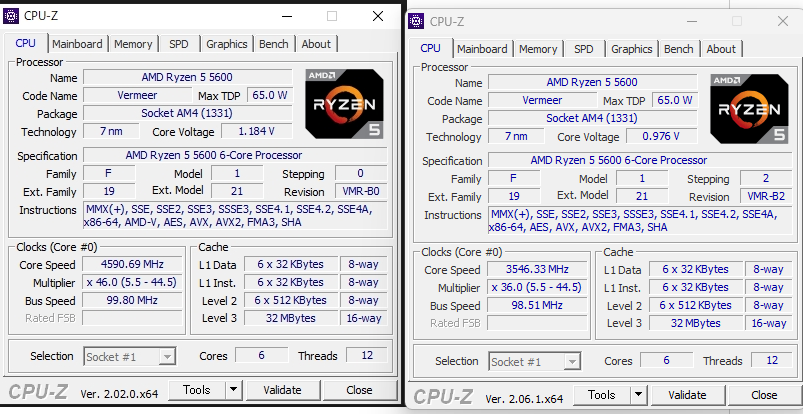803x414 pixels.
Task: Click Specification field in left window
Action: 235,155
